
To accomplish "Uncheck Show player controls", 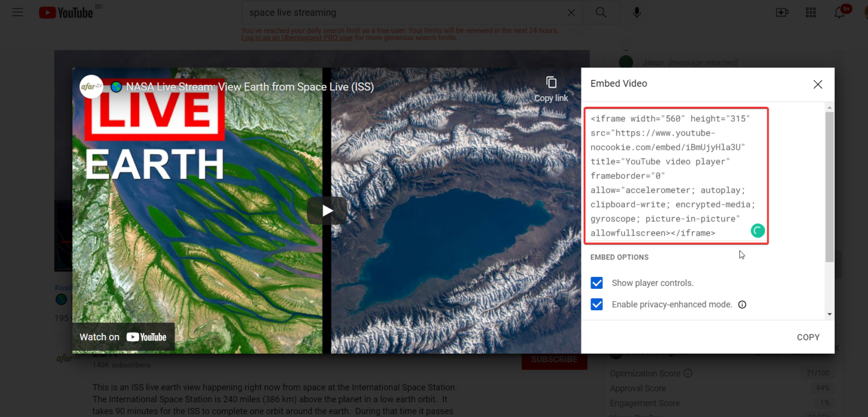I will click(597, 283).
